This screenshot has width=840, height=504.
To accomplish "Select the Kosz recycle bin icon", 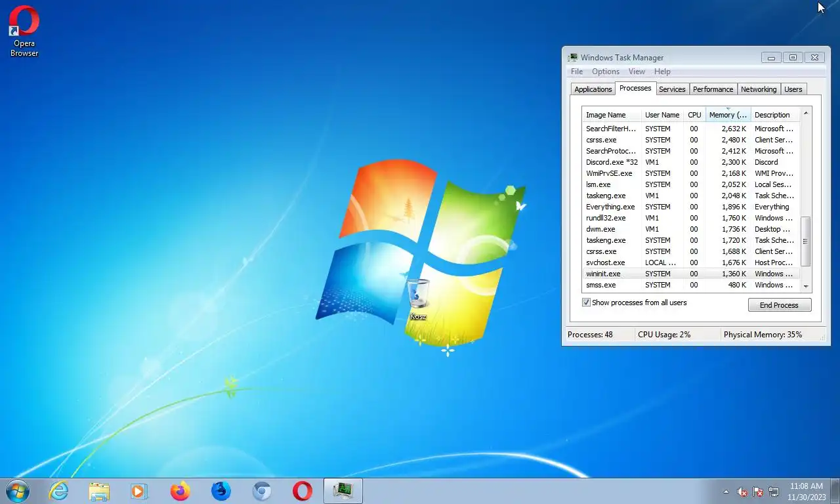I will (x=418, y=300).
